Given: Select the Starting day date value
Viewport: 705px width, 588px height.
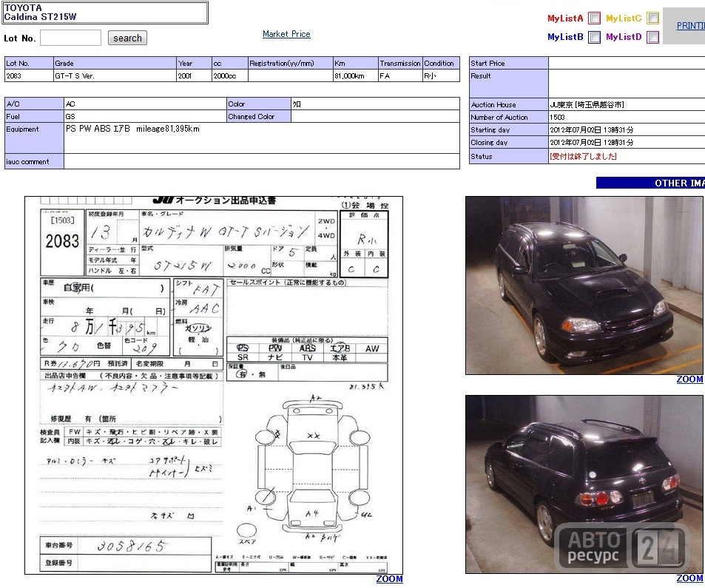Looking at the screenshot, I should (x=592, y=130).
